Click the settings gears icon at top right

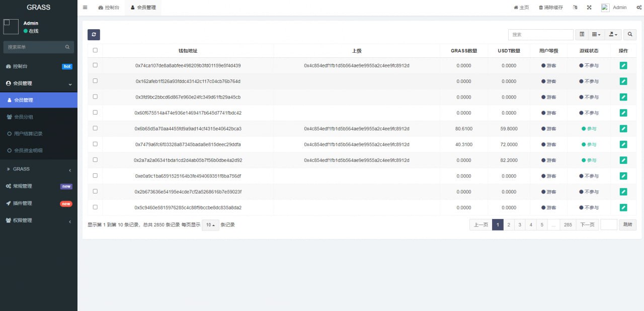tap(638, 8)
